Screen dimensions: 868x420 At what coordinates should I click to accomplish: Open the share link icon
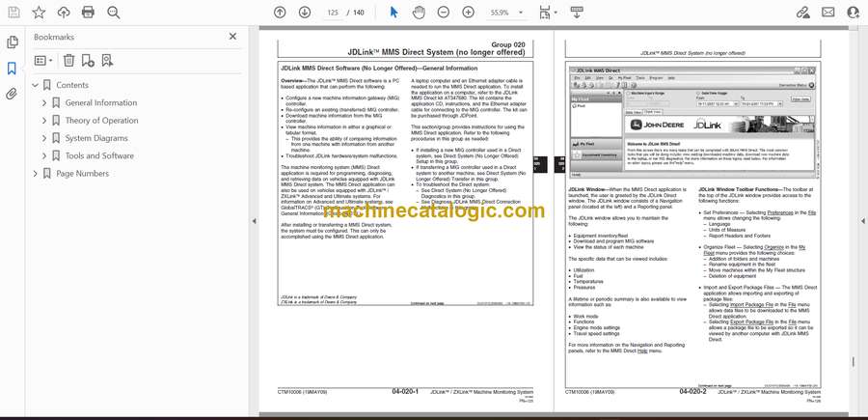pos(803,13)
